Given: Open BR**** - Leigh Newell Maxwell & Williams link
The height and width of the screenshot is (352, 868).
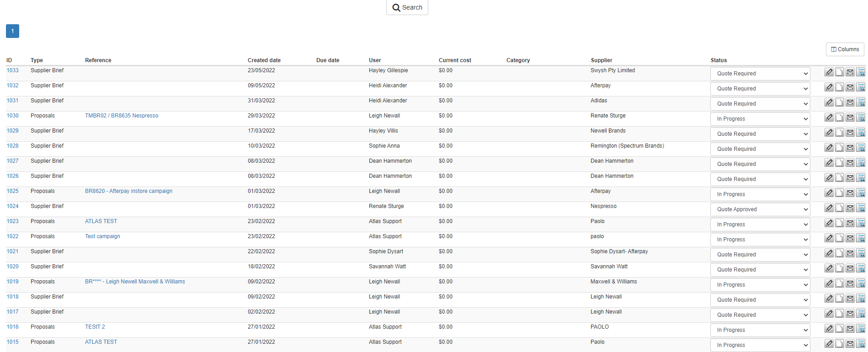Looking at the screenshot, I should (x=135, y=282).
